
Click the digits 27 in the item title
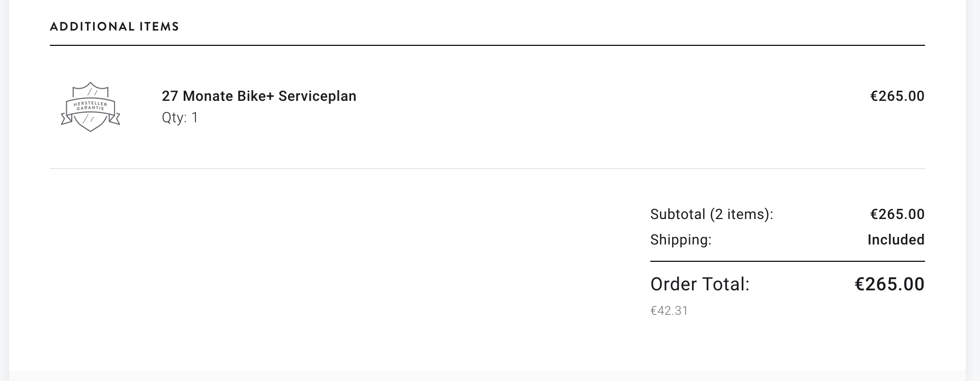pos(169,96)
